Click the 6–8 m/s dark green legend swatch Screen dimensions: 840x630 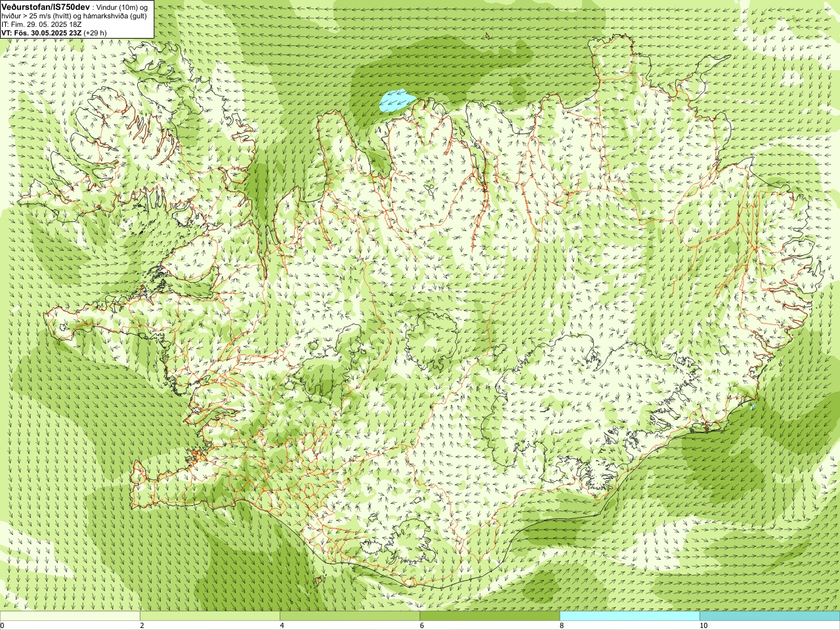click(490, 616)
